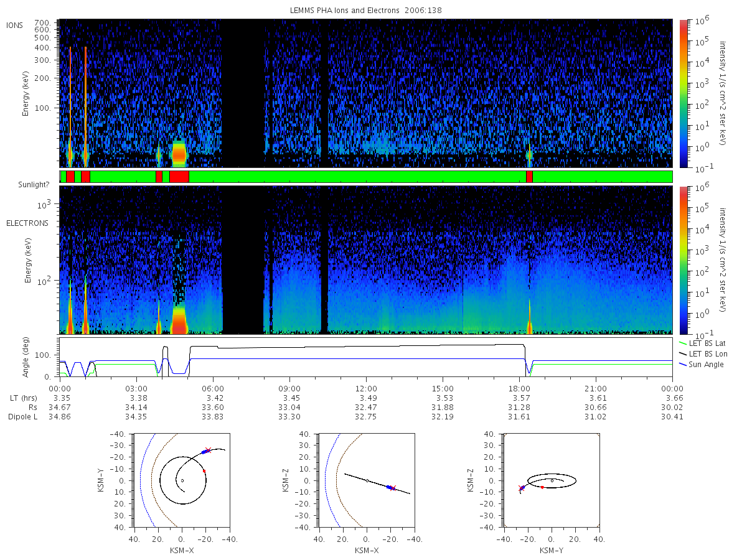Select the Dipole L value 32.19

pyautogui.click(x=443, y=417)
